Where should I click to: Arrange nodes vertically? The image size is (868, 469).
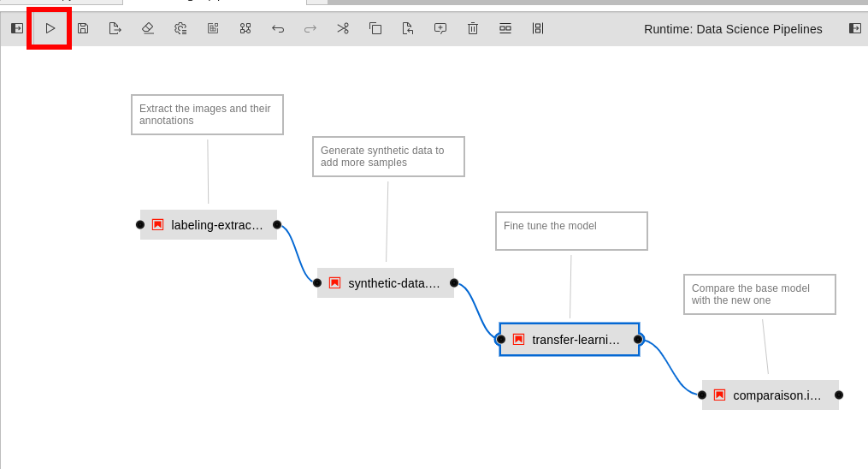(x=538, y=28)
